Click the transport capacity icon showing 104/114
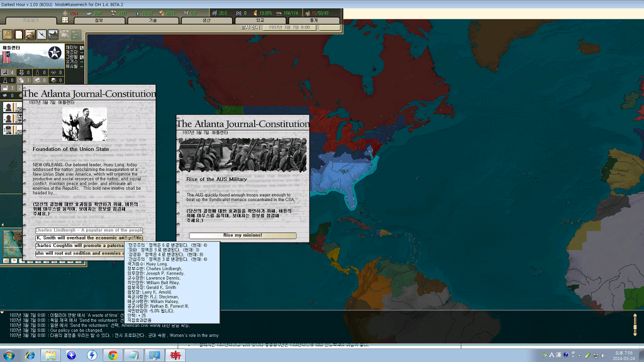This screenshot has width=644, height=362. click(279, 13)
